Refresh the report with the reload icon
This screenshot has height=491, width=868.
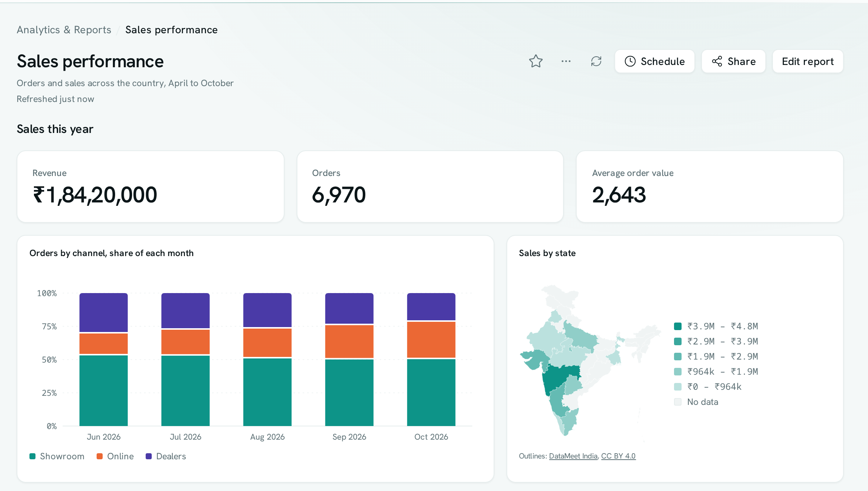pos(596,61)
